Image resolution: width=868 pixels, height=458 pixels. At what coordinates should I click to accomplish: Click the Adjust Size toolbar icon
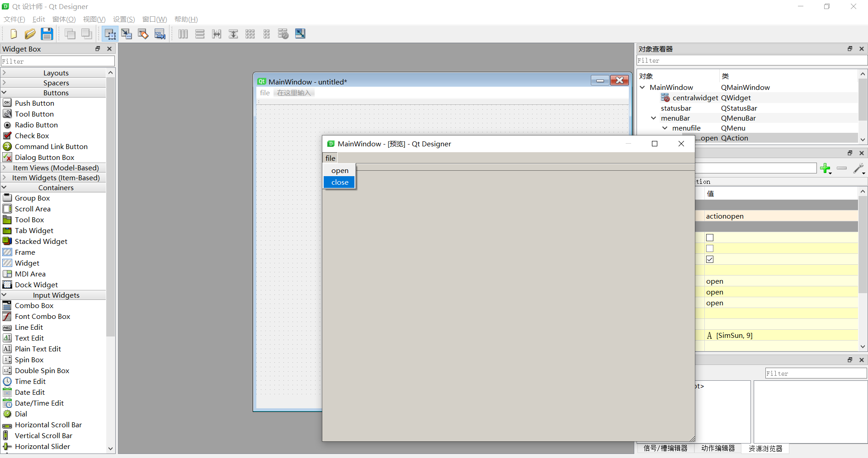pos(300,34)
